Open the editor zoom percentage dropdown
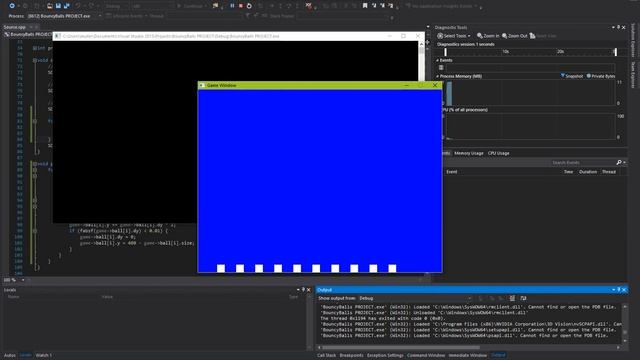 coord(23,280)
